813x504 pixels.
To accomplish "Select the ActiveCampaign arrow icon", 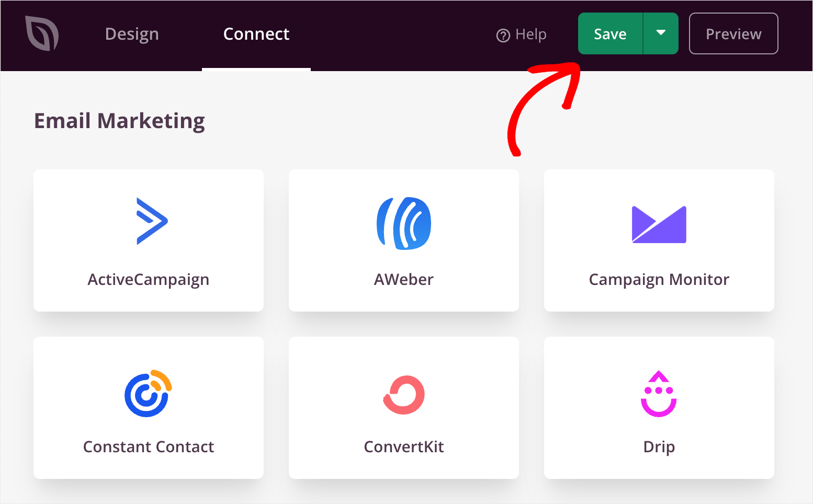I will [152, 221].
